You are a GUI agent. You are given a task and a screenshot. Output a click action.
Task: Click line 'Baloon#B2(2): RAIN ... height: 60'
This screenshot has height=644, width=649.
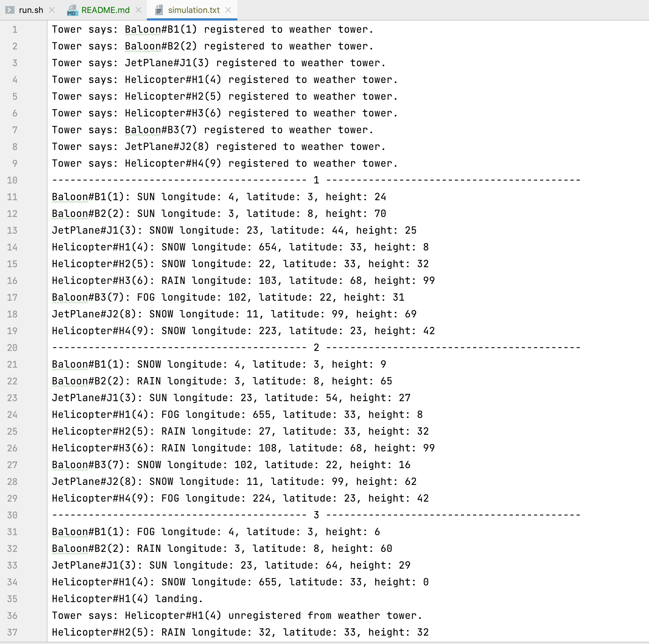(222, 549)
